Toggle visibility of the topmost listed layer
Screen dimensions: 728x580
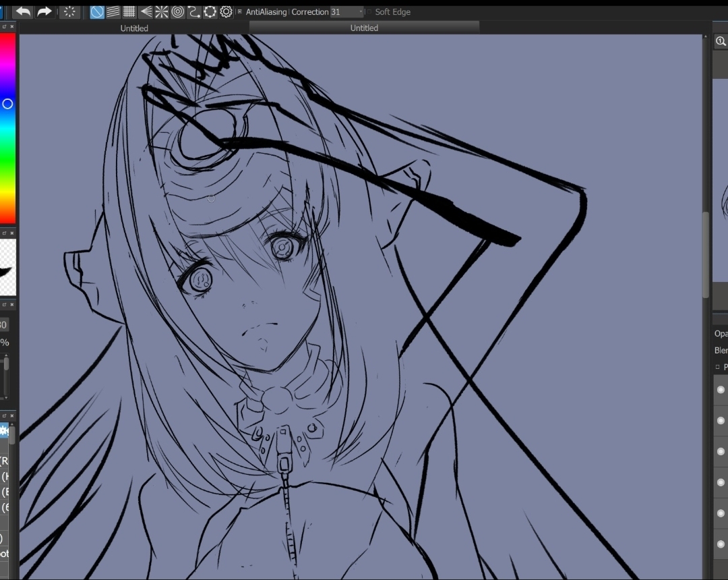(721, 390)
